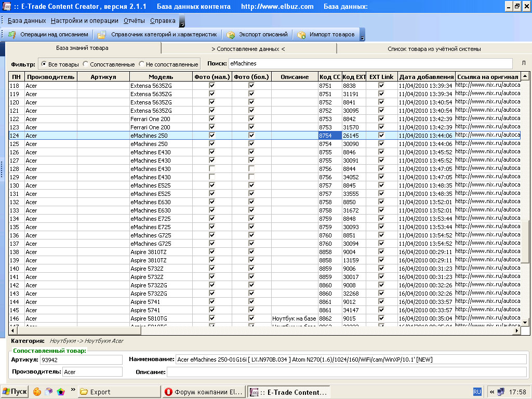Click the vertical scrollbar down arrow
Viewport: 532px width, 399px height.
coord(525,322)
